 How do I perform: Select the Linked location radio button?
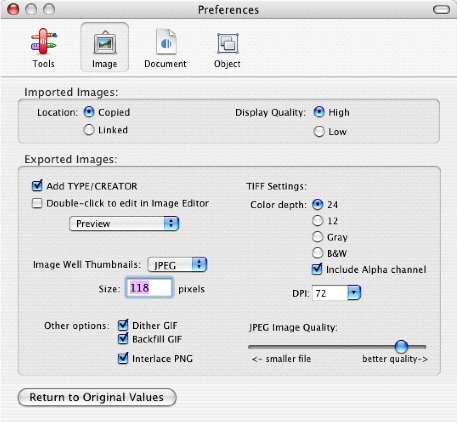[89, 130]
